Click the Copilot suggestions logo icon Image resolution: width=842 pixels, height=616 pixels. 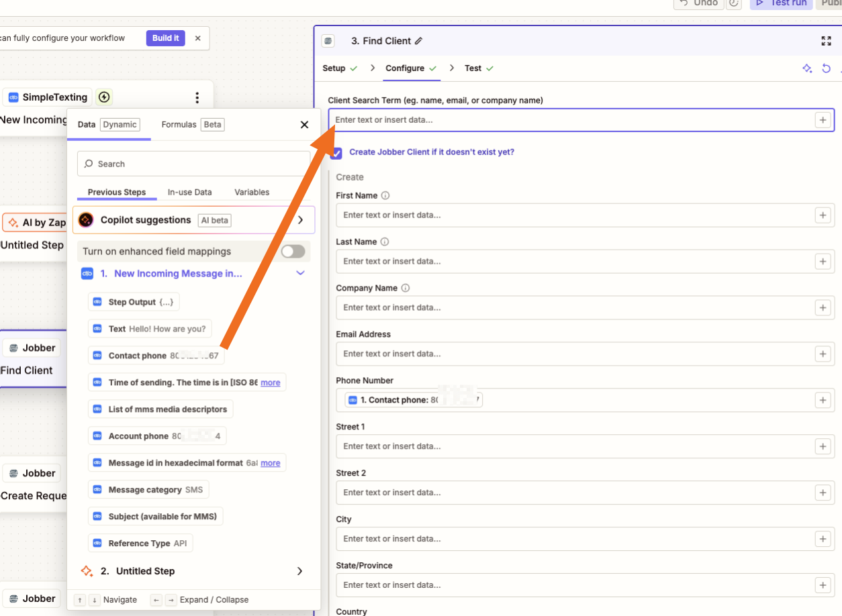click(86, 220)
